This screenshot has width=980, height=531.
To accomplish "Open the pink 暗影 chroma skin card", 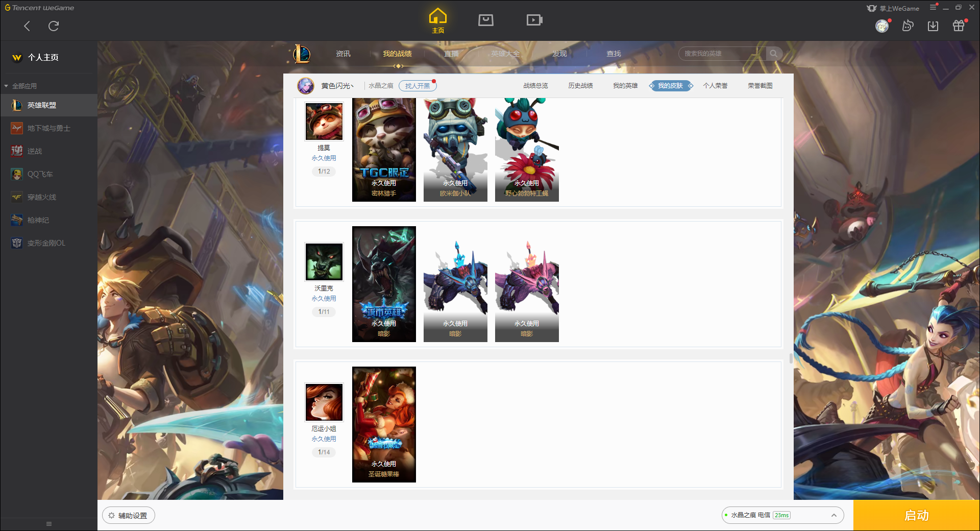I will click(527, 284).
